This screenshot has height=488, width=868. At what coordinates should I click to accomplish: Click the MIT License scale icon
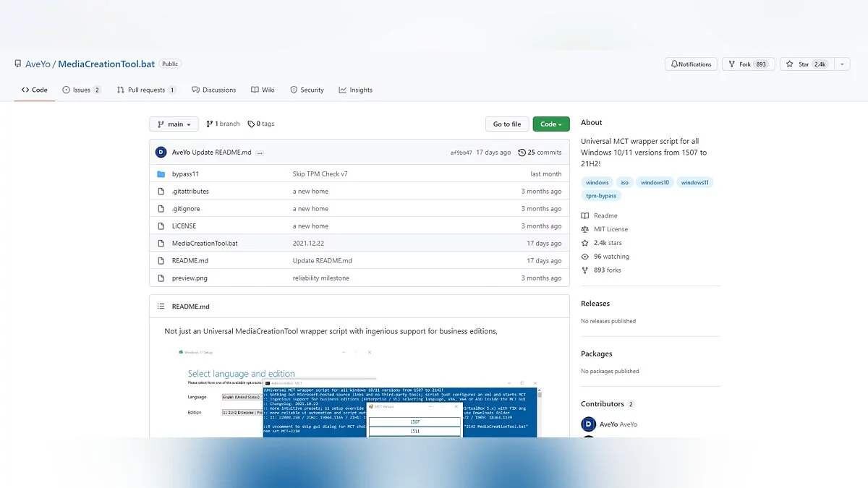[x=585, y=229]
